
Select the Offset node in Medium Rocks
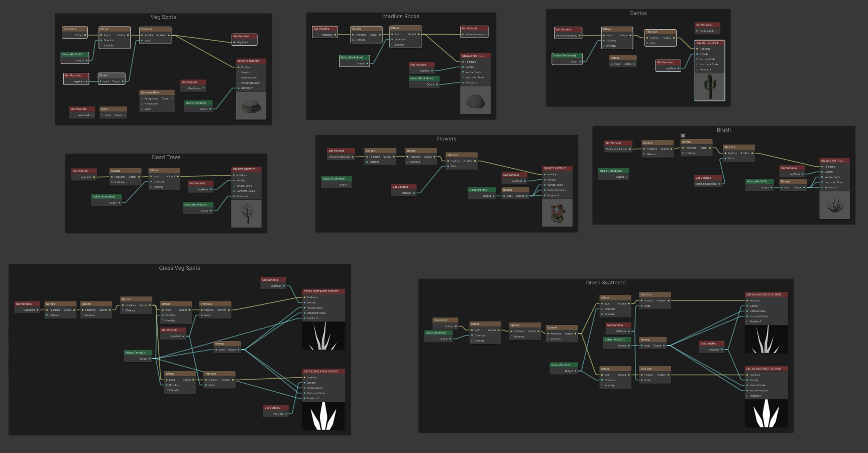(405, 37)
